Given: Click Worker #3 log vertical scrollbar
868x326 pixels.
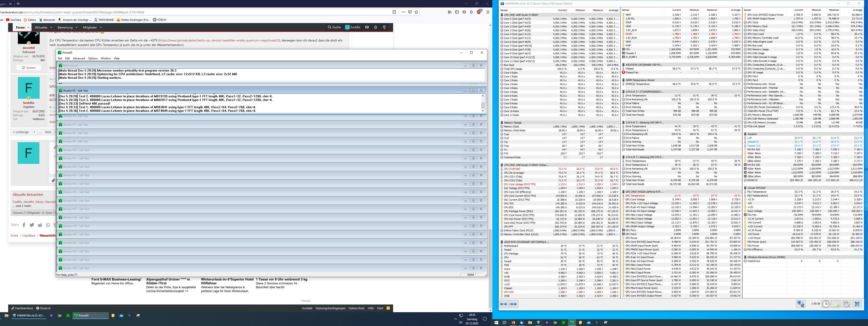Looking at the screenshot, I should [483, 103].
